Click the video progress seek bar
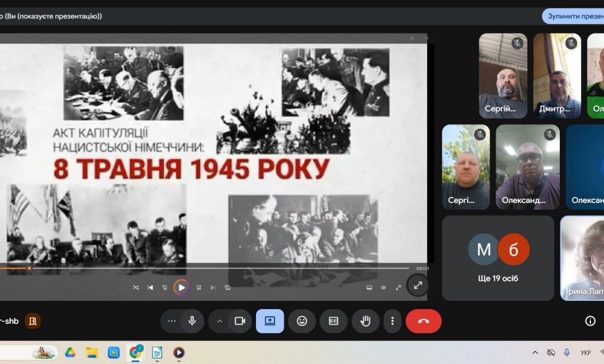The width and height of the screenshot is (604, 364). (205, 268)
